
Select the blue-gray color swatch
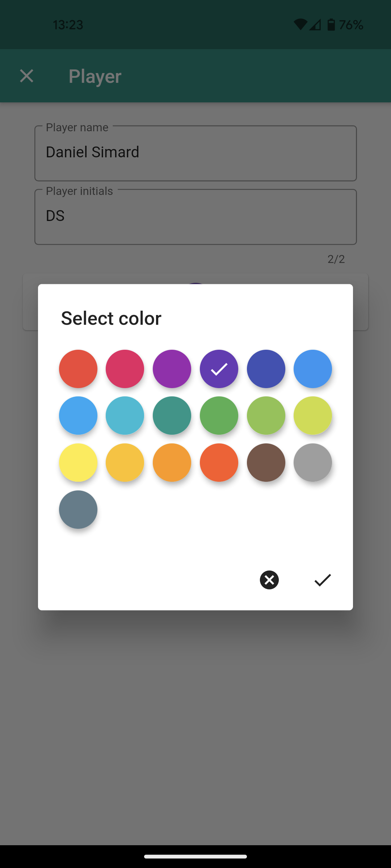(x=78, y=510)
